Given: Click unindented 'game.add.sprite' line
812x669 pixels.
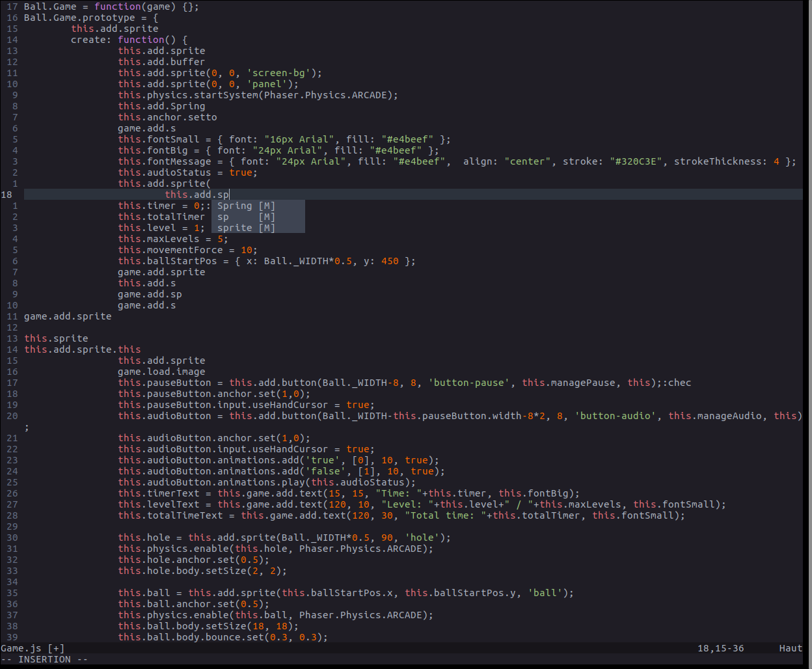Looking at the screenshot, I should pos(68,316).
